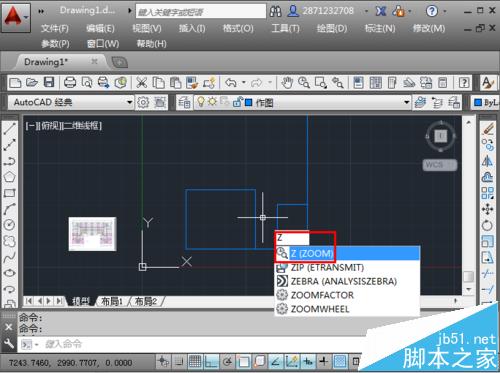Open the redo history dropdown arrow
The width and height of the screenshot is (500, 373).
pyautogui.click(x=270, y=83)
